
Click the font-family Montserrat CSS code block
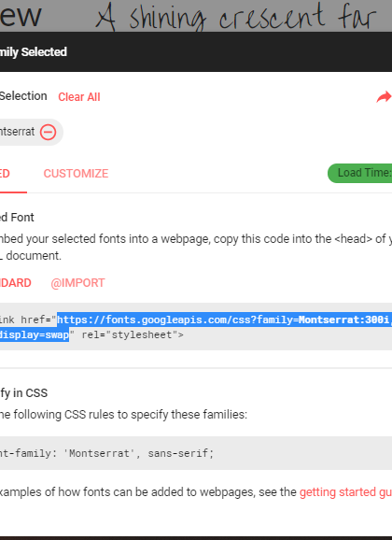pos(196,453)
